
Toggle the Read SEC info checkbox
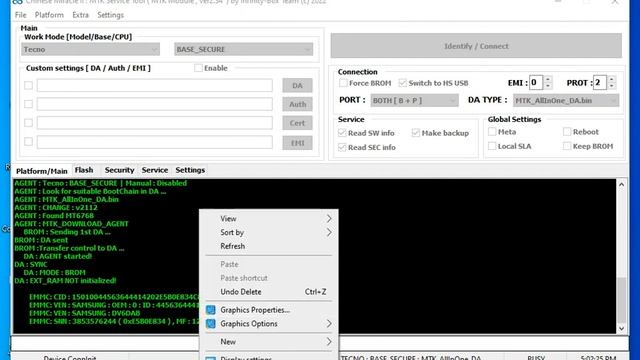click(x=342, y=147)
